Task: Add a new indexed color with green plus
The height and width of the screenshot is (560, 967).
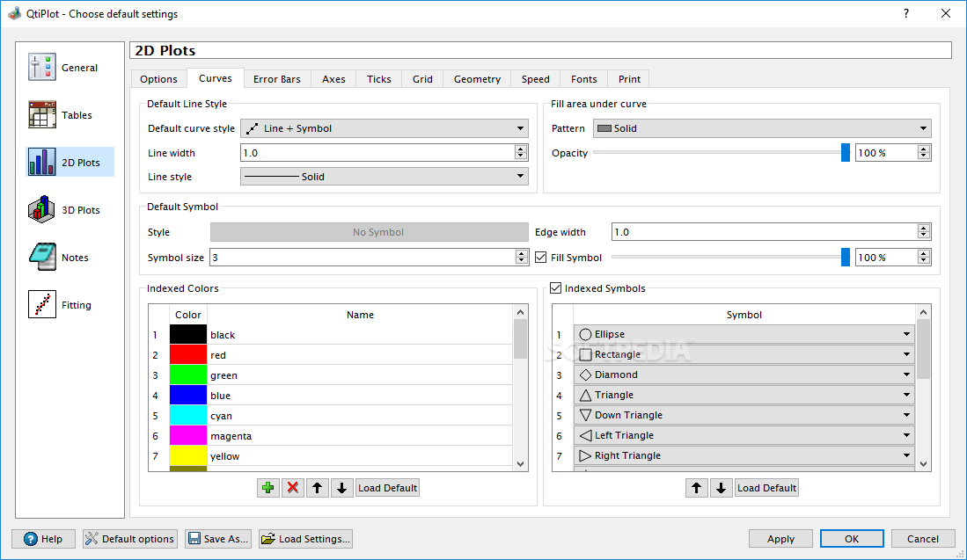Action: [x=267, y=488]
